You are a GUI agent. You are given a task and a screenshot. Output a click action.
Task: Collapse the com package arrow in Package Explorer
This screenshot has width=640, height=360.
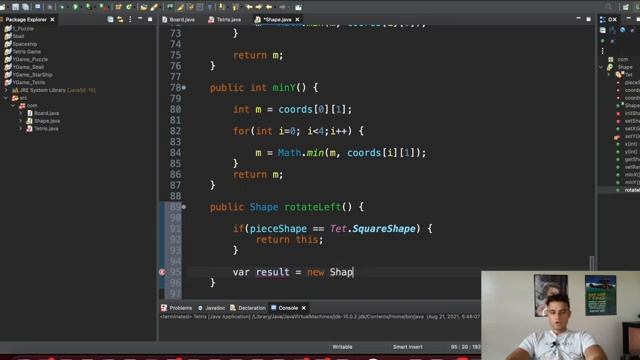click(x=13, y=106)
